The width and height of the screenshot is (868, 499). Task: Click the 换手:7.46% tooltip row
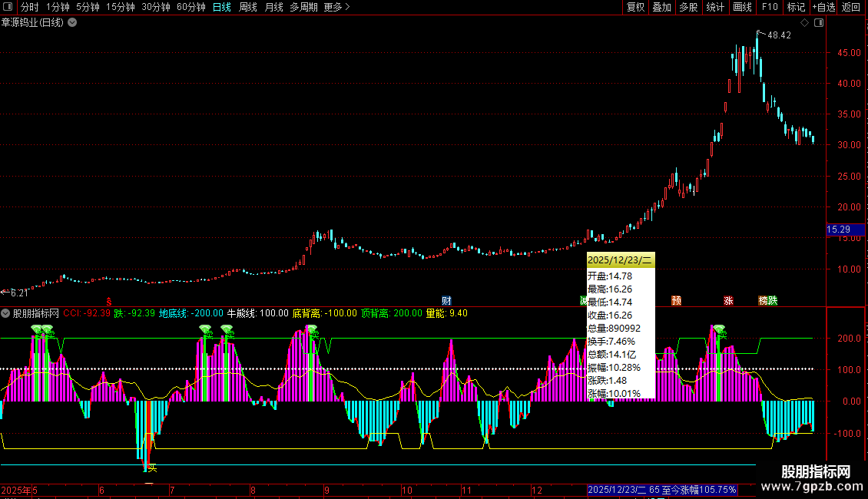[x=611, y=342]
